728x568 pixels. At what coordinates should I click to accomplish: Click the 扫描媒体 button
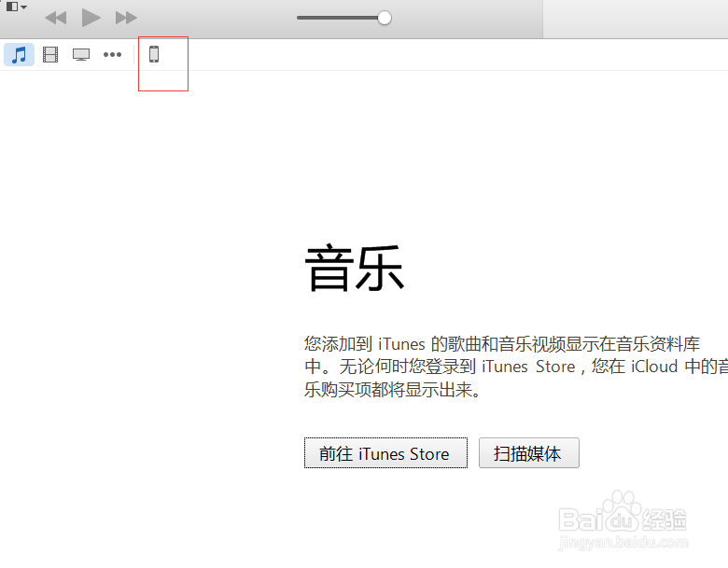point(529,453)
